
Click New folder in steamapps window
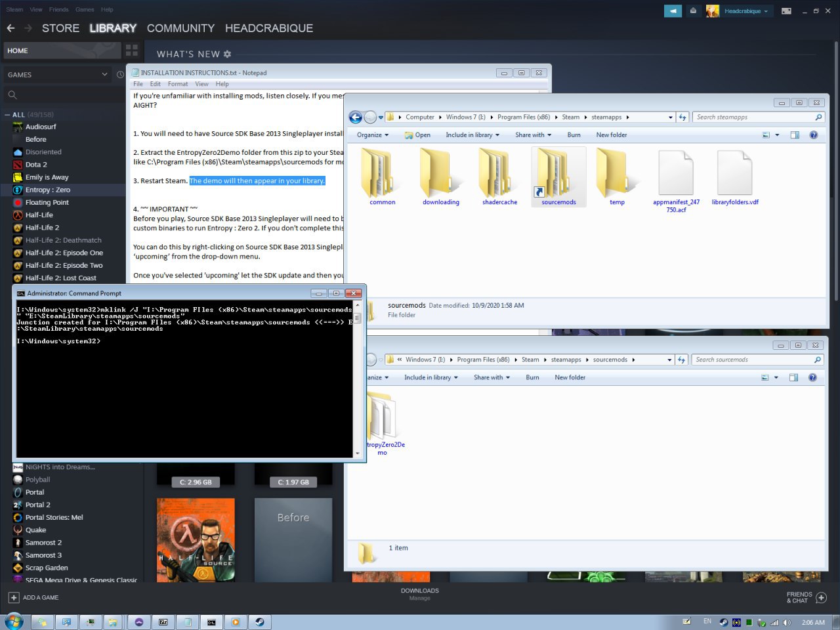[x=612, y=135]
